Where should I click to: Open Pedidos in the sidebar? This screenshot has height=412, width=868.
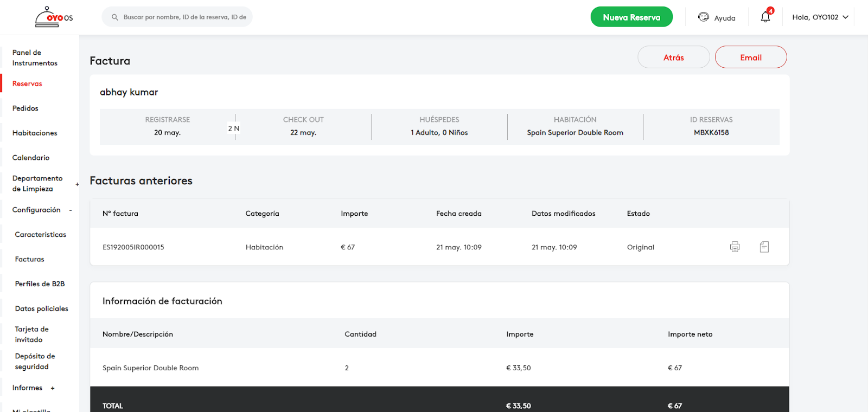tap(25, 108)
